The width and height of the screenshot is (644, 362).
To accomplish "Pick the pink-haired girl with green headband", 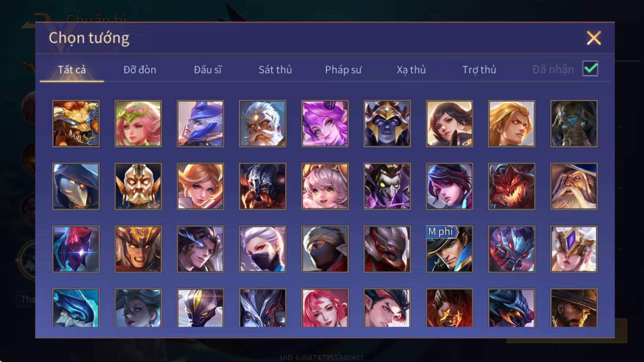I will pos(138,123).
